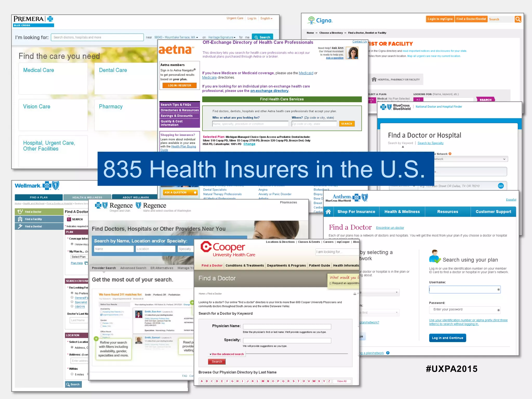Click the blue question mark icon in Anthem
The height and width of the screenshot is (399, 532).
click(388, 353)
